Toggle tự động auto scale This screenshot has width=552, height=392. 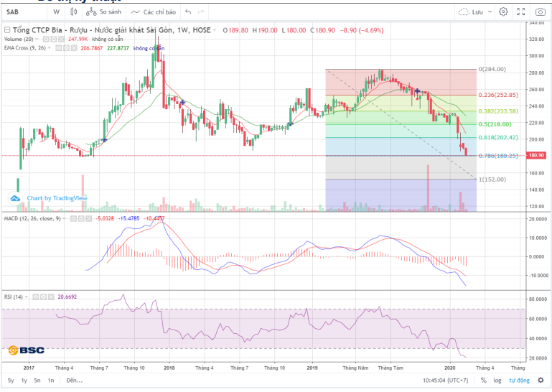519,381
